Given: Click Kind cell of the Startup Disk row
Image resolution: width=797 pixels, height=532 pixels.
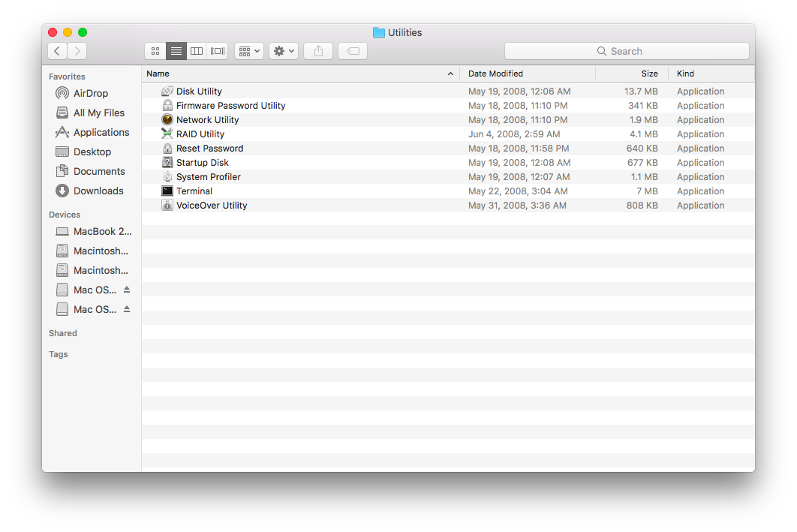Looking at the screenshot, I should [700, 162].
